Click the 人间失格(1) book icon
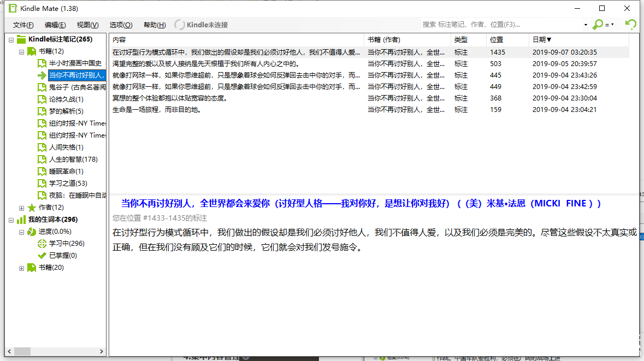 click(x=42, y=147)
